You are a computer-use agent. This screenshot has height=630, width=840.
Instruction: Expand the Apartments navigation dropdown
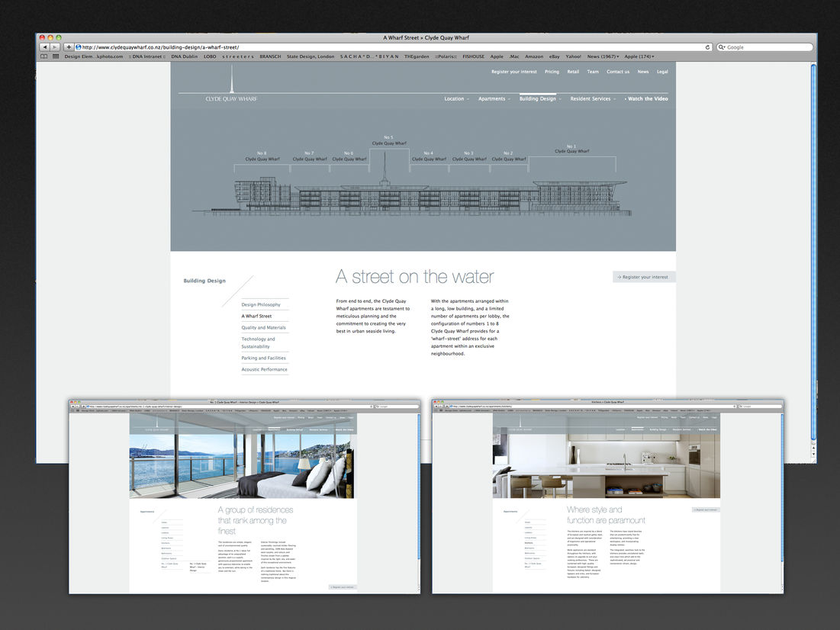[494, 98]
